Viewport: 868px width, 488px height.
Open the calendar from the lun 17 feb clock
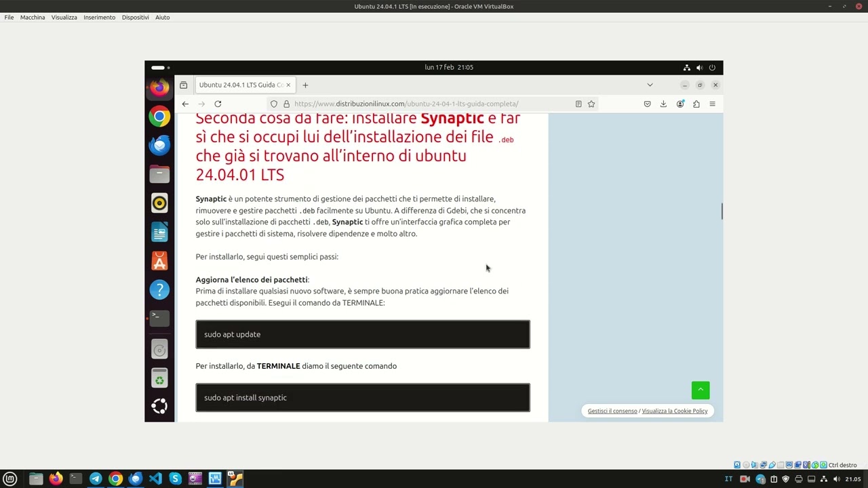(x=449, y=67)
